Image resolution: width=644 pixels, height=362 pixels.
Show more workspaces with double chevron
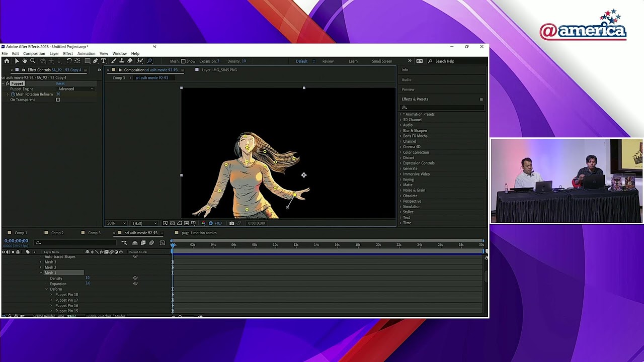(x=410, y=61)
